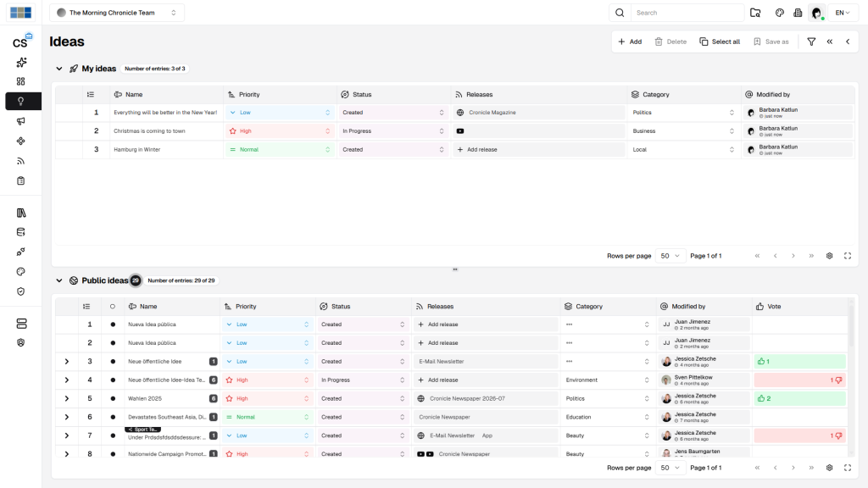This screenshot has height=488, width=868.
Task: Toggle fullscreen for Public ideas table
Action: coord(847,468)
